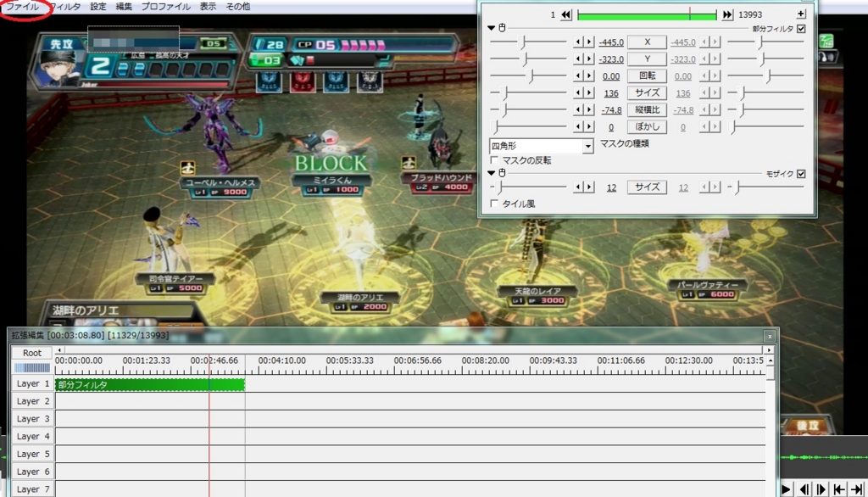This screenshot has height=497, width=868.
Task: Click timeline horizontal scrollbar left arrow
Action: point(59,350)
